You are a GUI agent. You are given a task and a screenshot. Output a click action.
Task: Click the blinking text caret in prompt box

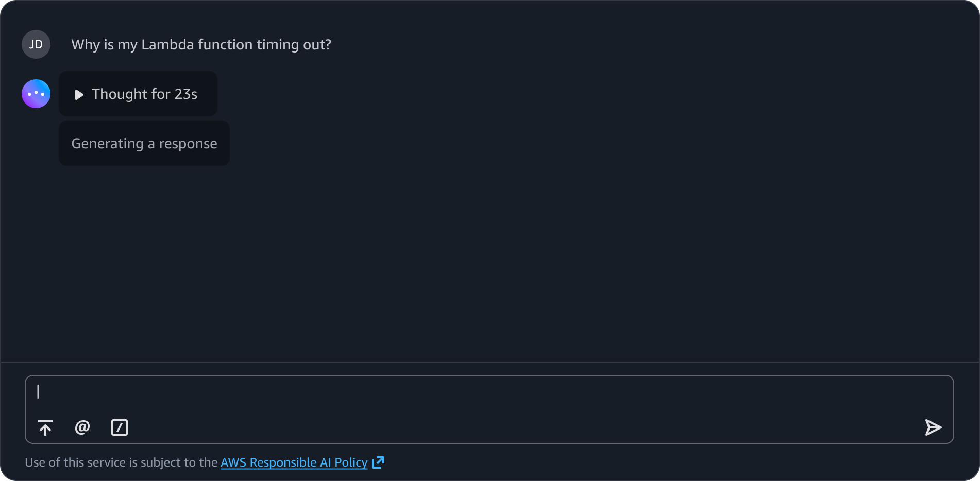click(38, 392)
